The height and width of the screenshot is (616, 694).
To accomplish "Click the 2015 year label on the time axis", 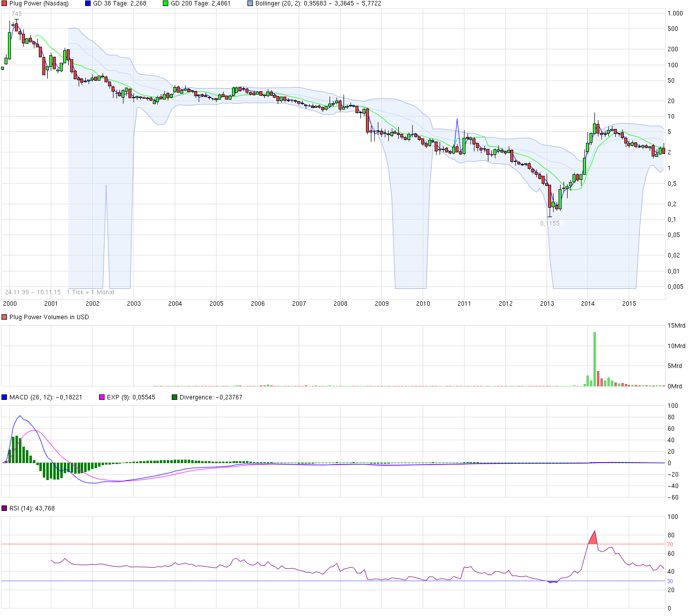I will click(x=629, y=304).
